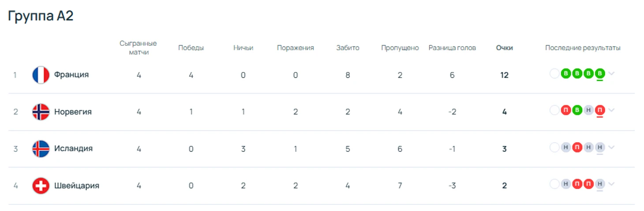This screenshot has width=644, height=211.
Task: Click the "Разница голов" column header
Action: [x=452, y=48]
